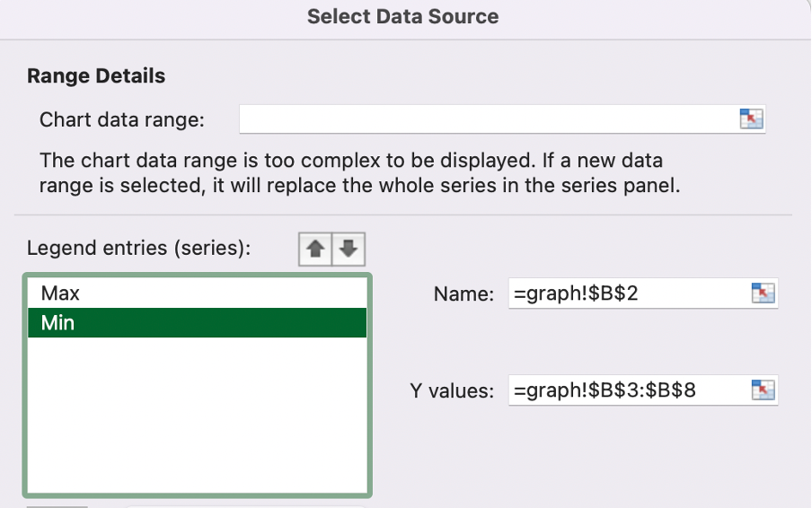The height and width of the screenshot is (508, 812).
Task: Select the highlighted Min series entry
Action: [x=197, y=323]
